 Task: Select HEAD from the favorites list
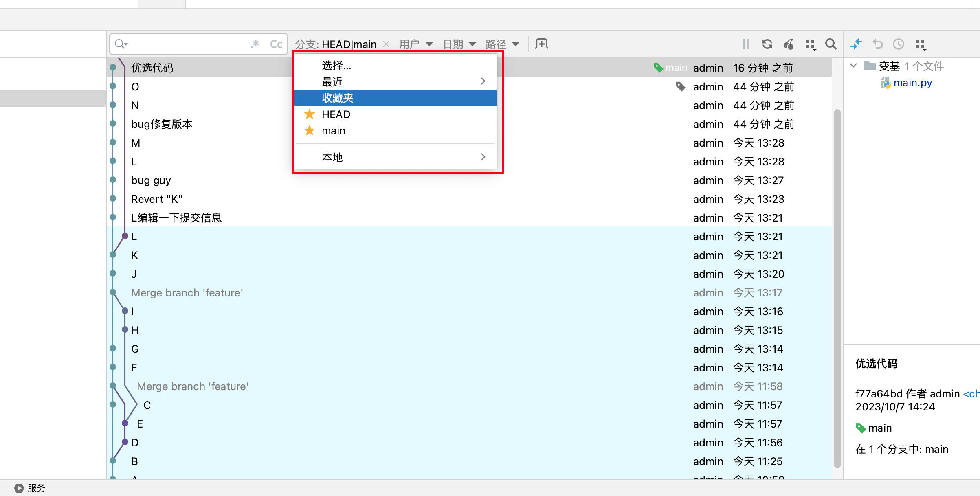[335, 114]
